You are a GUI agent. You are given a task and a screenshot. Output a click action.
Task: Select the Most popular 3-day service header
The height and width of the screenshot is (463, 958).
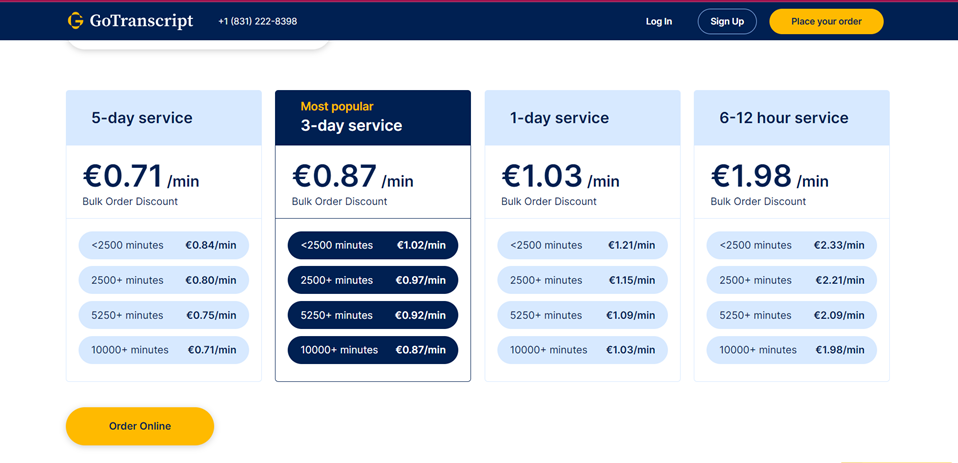pyautogui.click(x=372, y=118)
